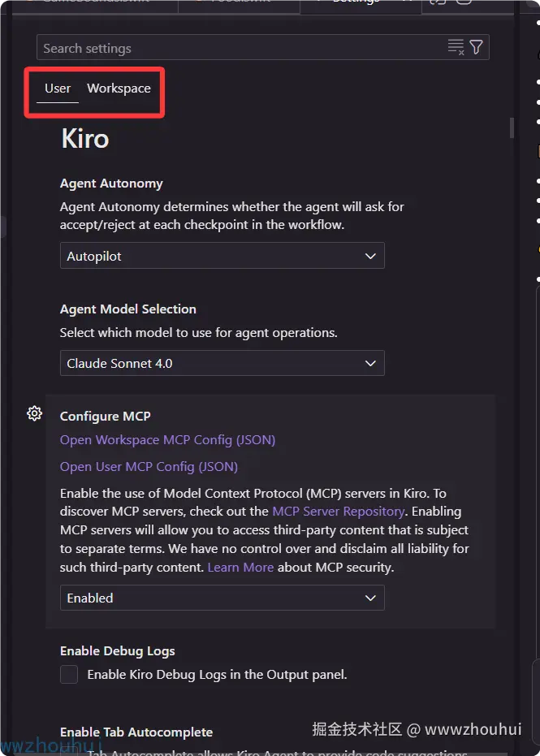Open User MCP Config (JSON) link
Image resolution: width=540 pixels, height=756 pixels.
pos(149,467)
